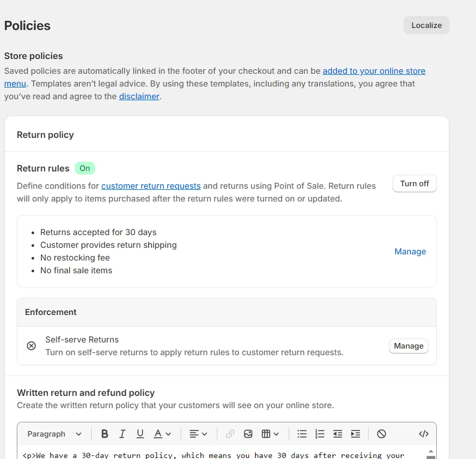Open the disclaimer link

(x=139, y=96)
